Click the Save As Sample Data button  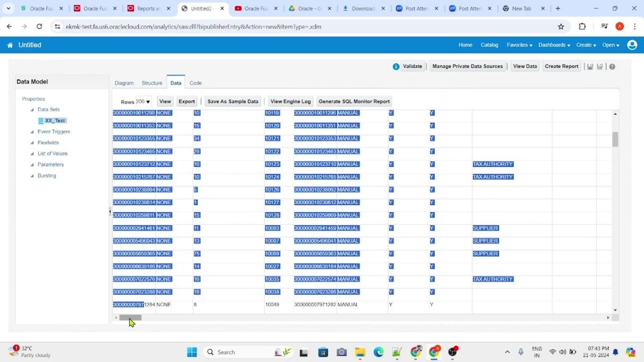[233, 102]
